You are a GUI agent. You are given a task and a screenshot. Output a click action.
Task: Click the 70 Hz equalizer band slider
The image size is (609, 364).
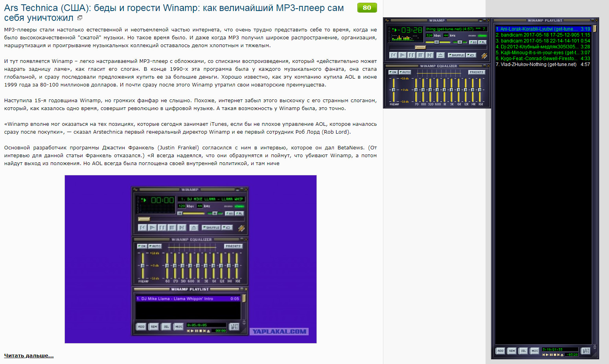point(416,90)
